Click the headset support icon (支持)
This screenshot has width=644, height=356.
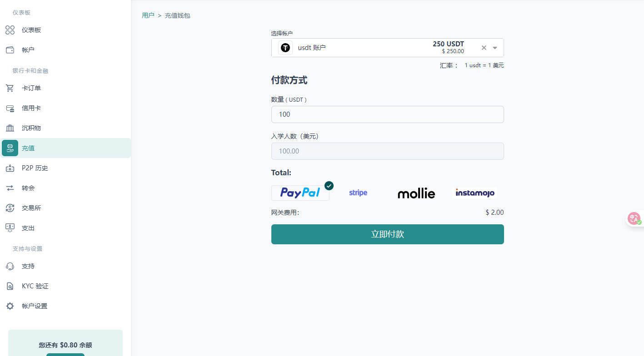click(10, 266)
